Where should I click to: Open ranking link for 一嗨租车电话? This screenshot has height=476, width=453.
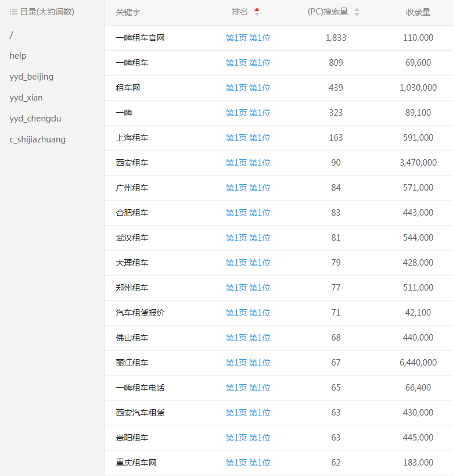248,388
